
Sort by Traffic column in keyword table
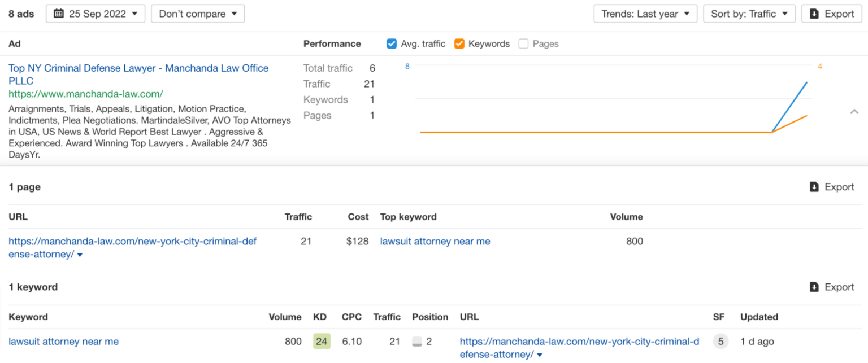(387, 317)
